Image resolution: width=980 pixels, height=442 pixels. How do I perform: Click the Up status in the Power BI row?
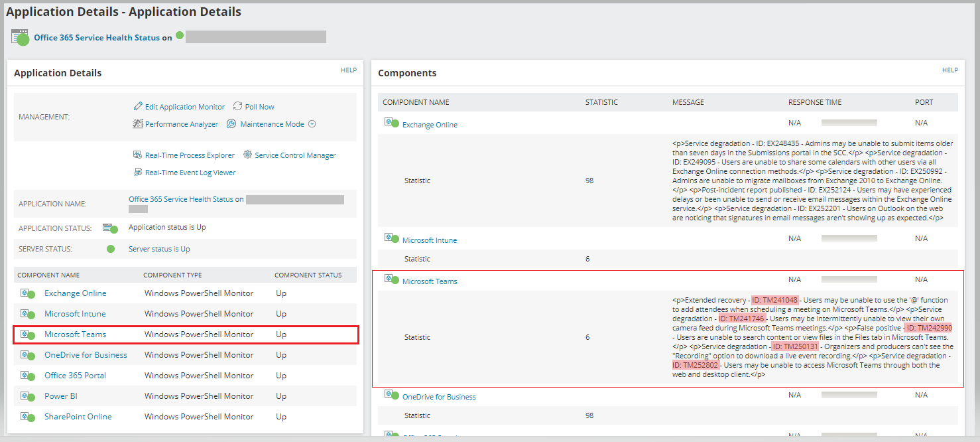click(x=281, y=396)
